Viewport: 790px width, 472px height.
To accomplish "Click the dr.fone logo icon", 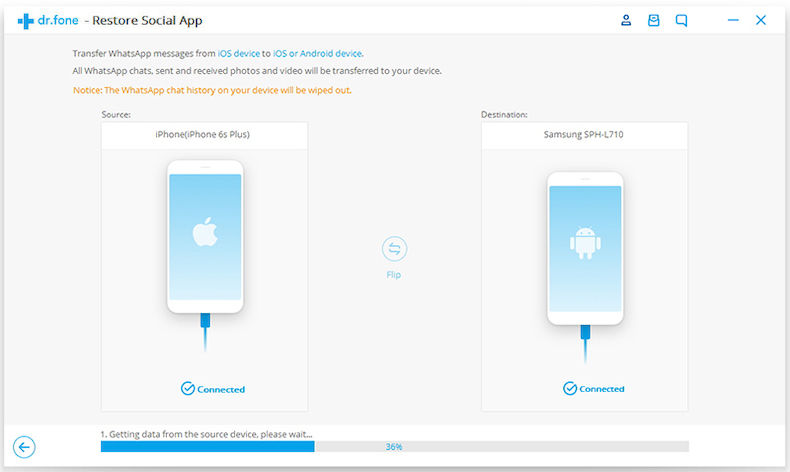I will [x=25, y=21].
